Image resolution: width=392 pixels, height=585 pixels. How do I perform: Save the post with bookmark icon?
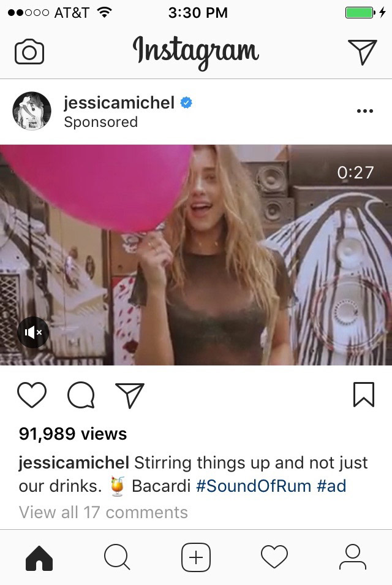tap(364, 394)
